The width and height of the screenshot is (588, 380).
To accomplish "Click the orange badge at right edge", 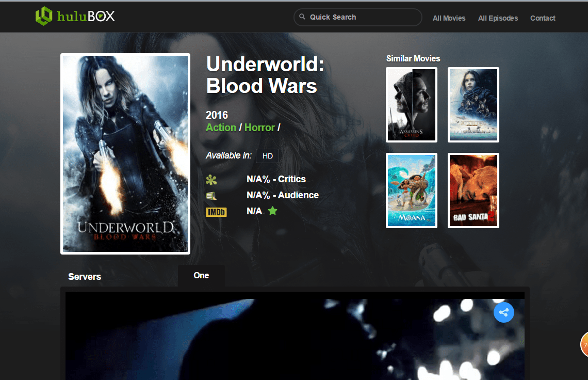I will coord(584,345).
